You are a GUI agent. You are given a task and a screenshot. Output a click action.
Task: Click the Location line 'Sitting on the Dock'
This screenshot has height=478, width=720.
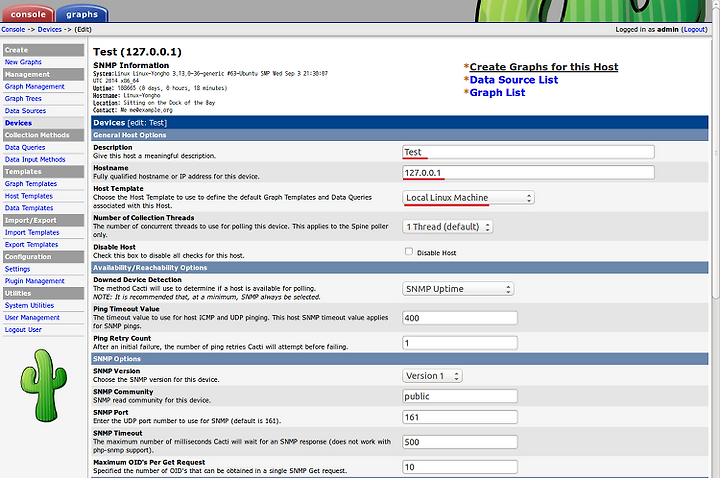[154, 103]
